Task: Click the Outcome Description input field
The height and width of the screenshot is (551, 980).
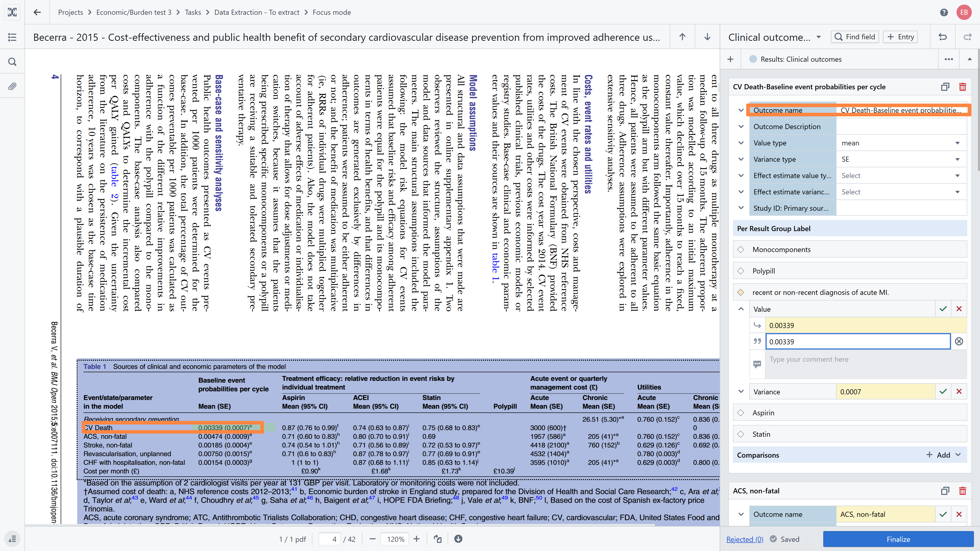Action: coord(901,126)
